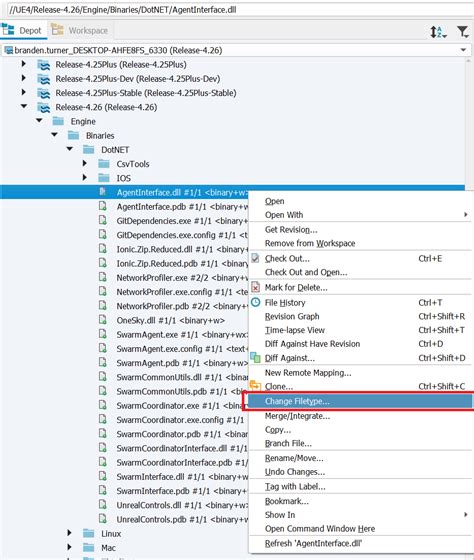This screenshot has width=474, height=560.
Task: Select Bookmark... menu entry
Action: pos(360,501)
